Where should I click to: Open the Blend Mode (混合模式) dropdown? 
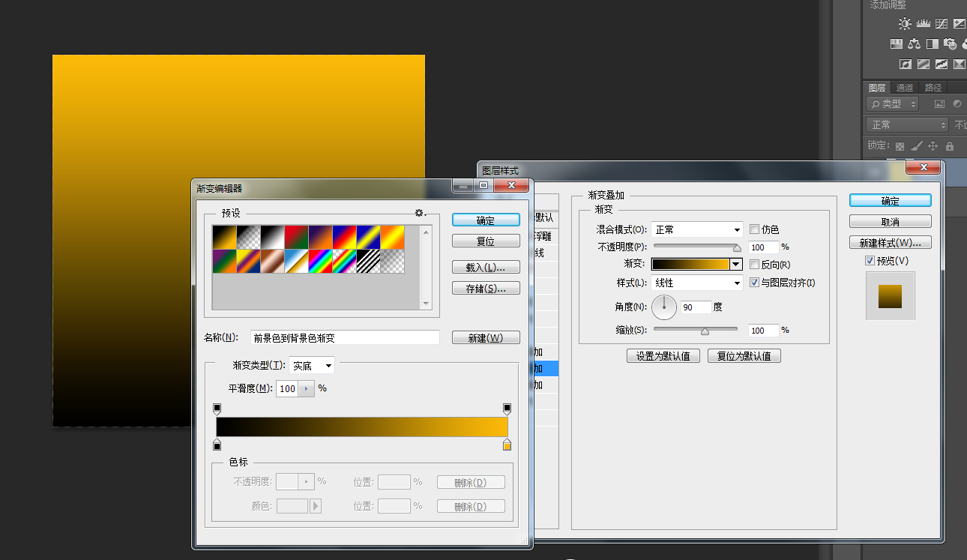pyautogui.click(x=696, y=229)
